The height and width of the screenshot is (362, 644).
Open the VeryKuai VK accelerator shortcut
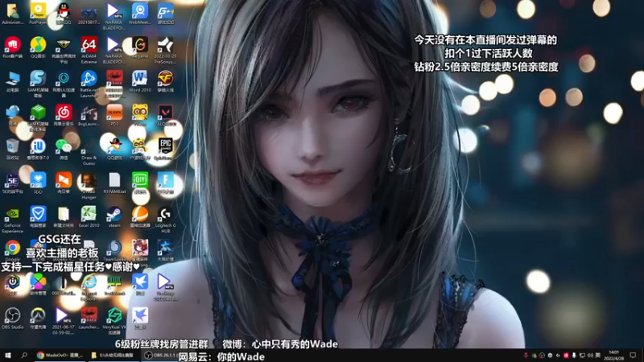click(114, 321)
